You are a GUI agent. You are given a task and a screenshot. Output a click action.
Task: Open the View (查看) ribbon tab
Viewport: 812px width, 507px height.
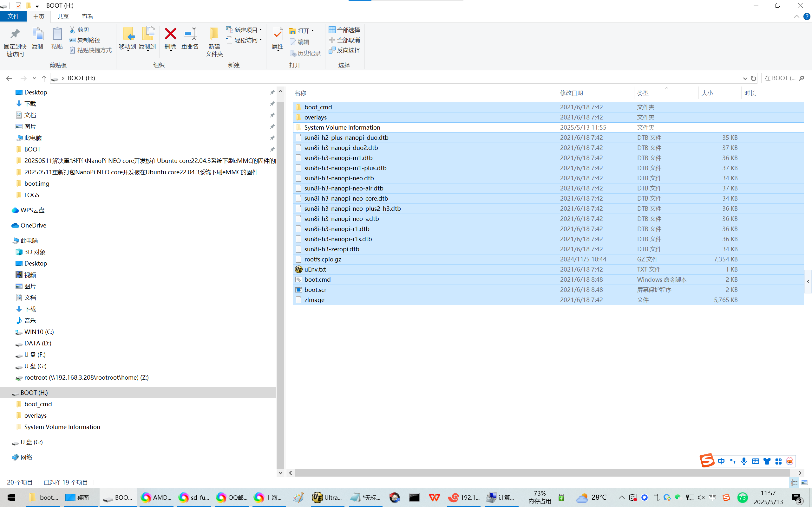(x=87, y=16)
